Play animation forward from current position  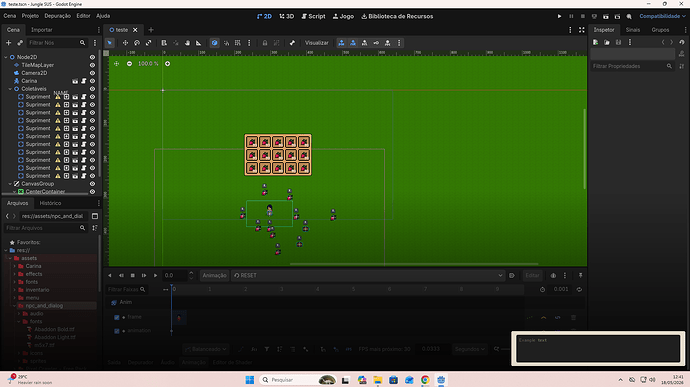(155, 276)
